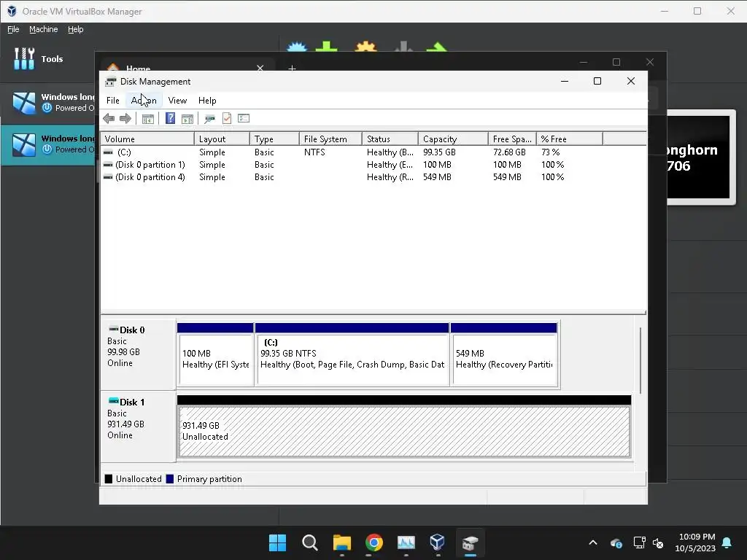Sort by Volume column header
The width and height of the screenshot is (747, 560).
click(x=147, y=139)
